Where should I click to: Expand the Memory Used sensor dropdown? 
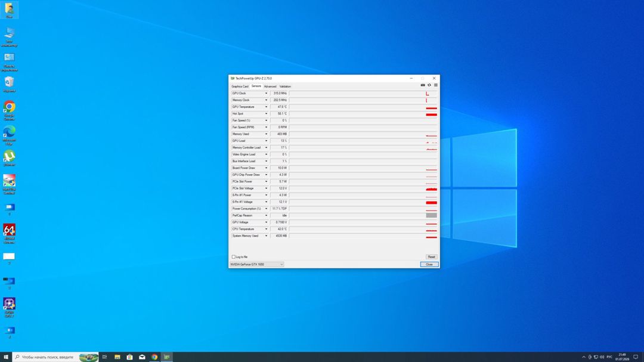[x=266, y=134]
